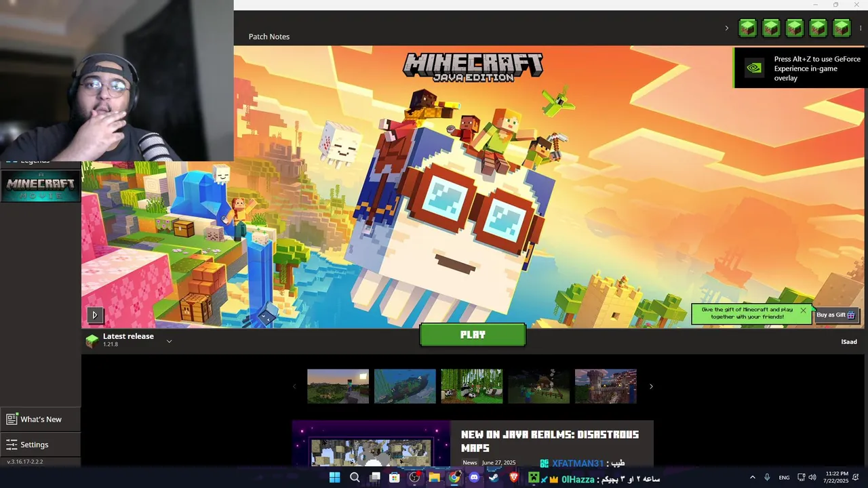Open Windows taskbar Search
The image size is (868, 488).
[x=355, y=477]
